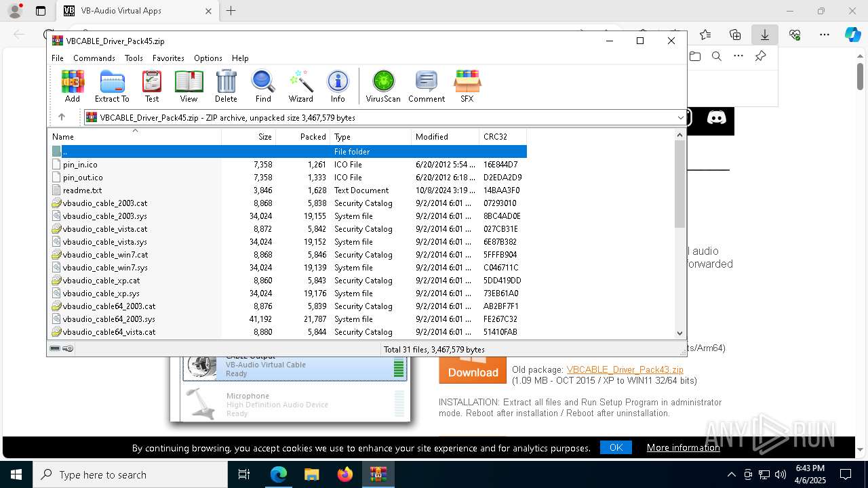Open Edge downloads icon in browser toolbar
Image resolution: width=868 pixels, height=488 pixels.
coord(765,35)
